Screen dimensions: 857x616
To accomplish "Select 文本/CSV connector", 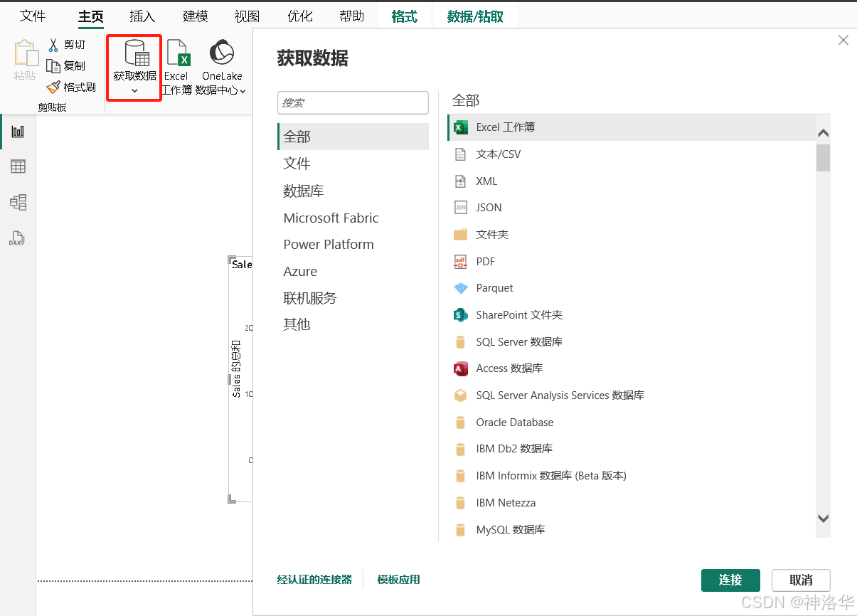I will tap(631, 154).
